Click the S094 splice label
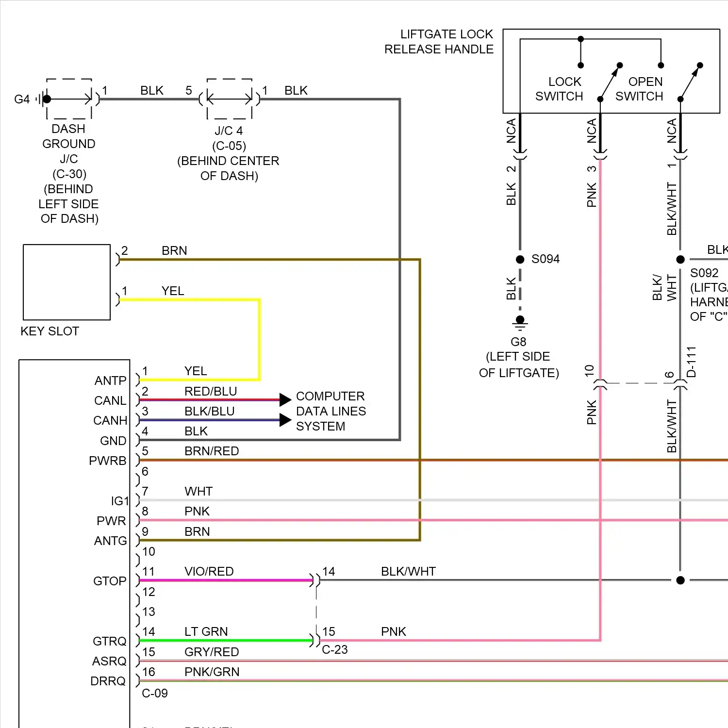Viewport: 728px width, 728px height. (x=546, y=259)
